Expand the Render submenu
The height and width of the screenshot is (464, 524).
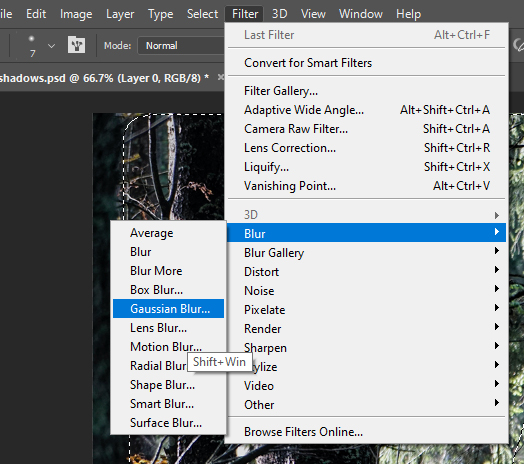point(367,329)
